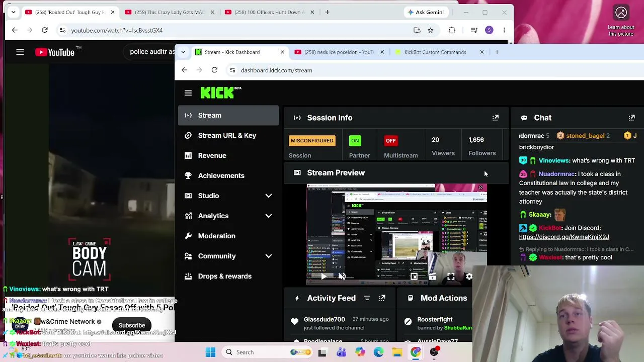Reload the YouTube page in back window
644x362 pixels.
tap(45, 30)
